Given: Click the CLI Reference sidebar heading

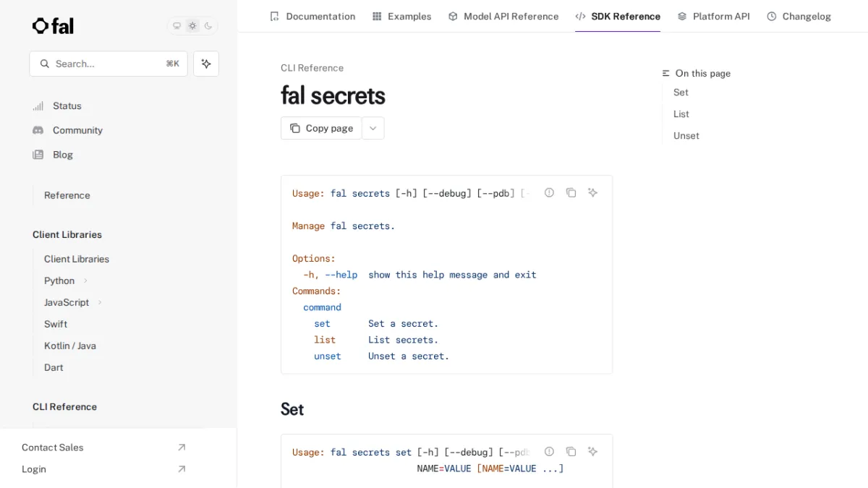Looking at the screenshot, I should tap(64, 406).
